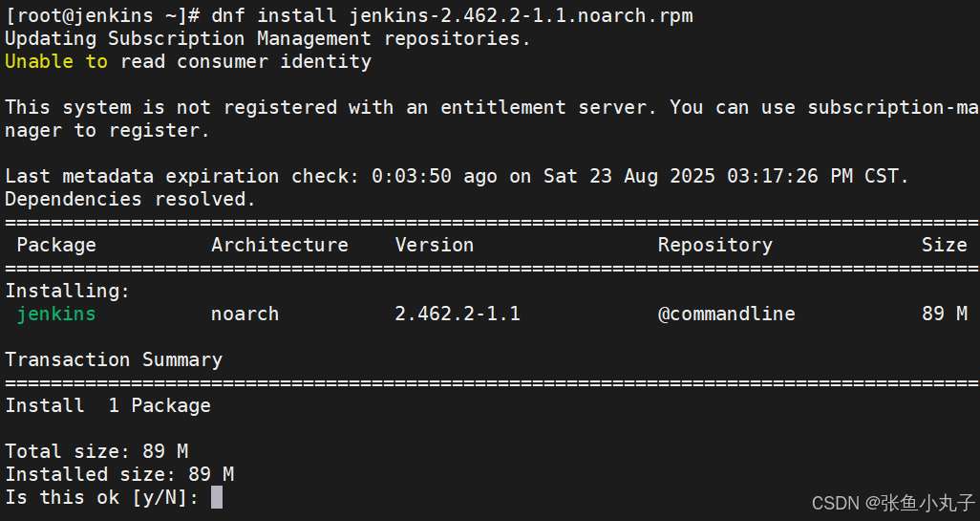The image size is (980, 521).
Task: Click the 'Size' column header
Action: [x=945, y=245]
